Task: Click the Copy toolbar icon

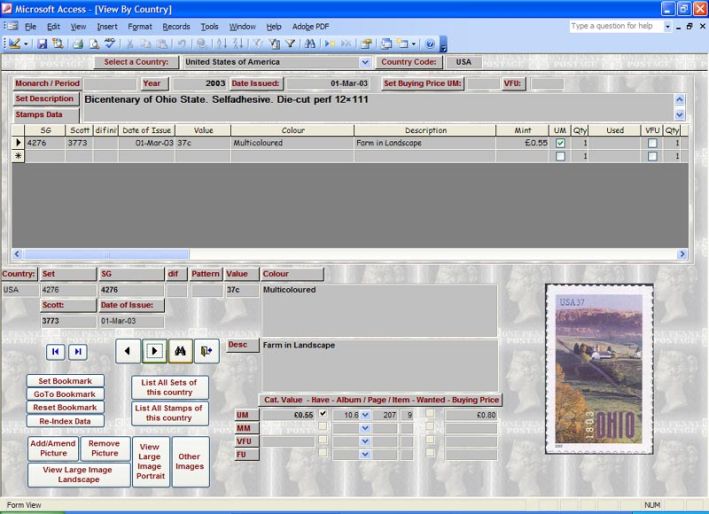Action: (146, 44)
